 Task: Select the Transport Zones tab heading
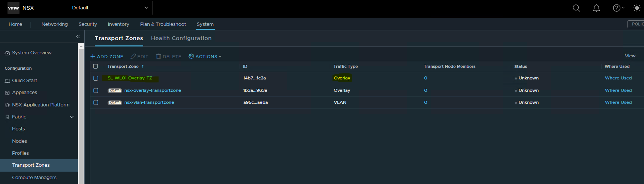tap(119, 38)
